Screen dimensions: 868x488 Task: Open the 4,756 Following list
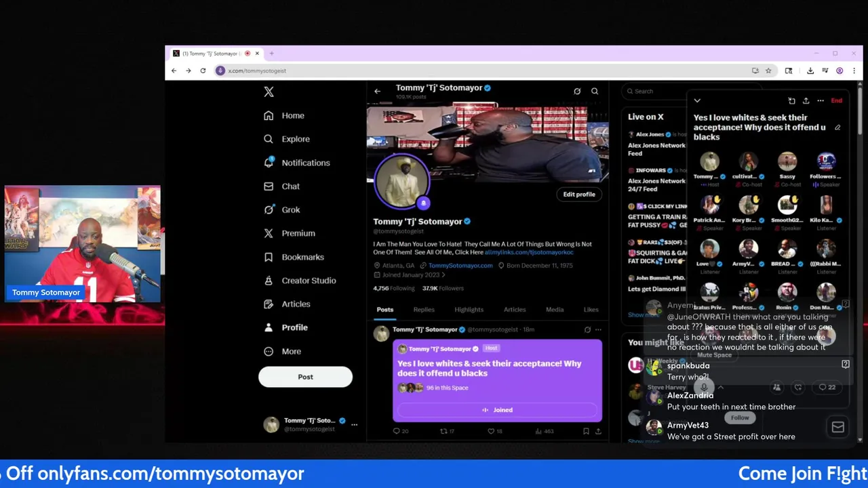(x=393, y=288)
